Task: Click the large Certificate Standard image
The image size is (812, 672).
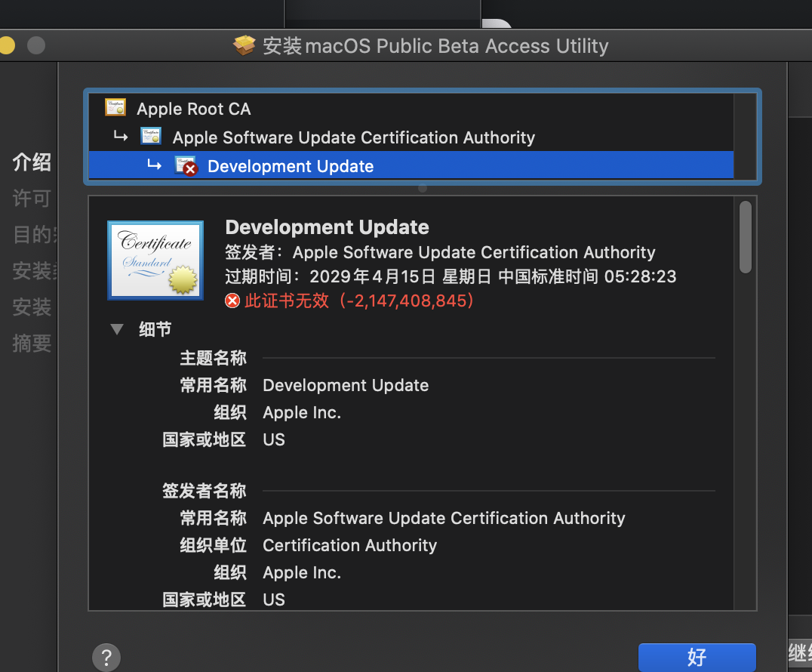Action: [x=155, y=260]
